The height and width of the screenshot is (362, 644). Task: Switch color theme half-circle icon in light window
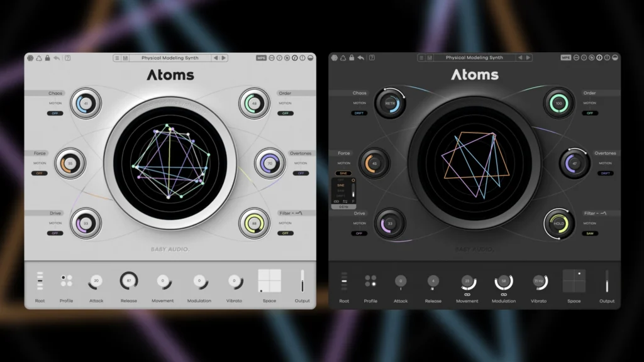coord(311,58)
